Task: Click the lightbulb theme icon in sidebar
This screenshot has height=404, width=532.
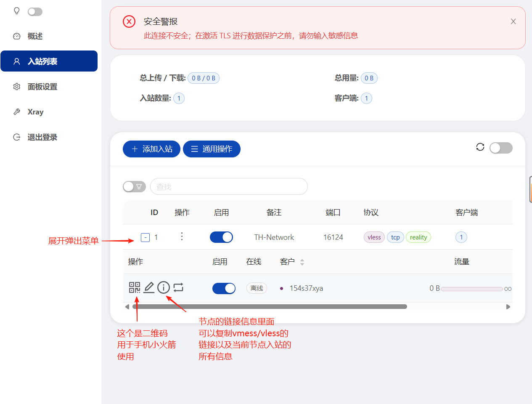Action: click(x=17, y=11)
